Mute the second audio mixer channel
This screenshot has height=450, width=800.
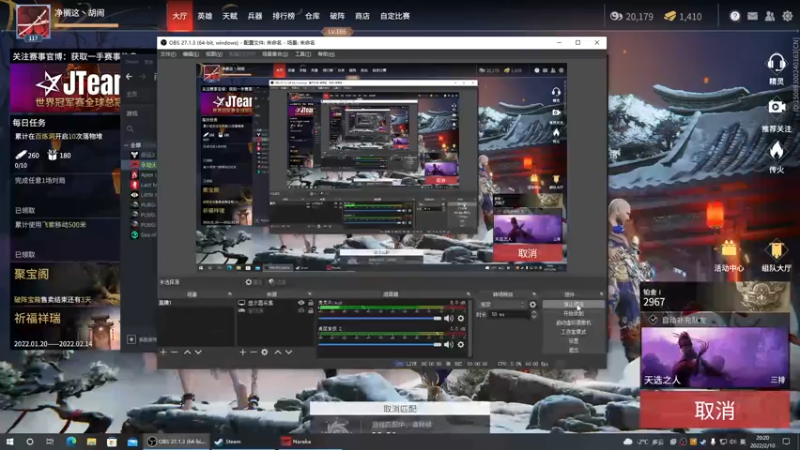coord(448,344)
